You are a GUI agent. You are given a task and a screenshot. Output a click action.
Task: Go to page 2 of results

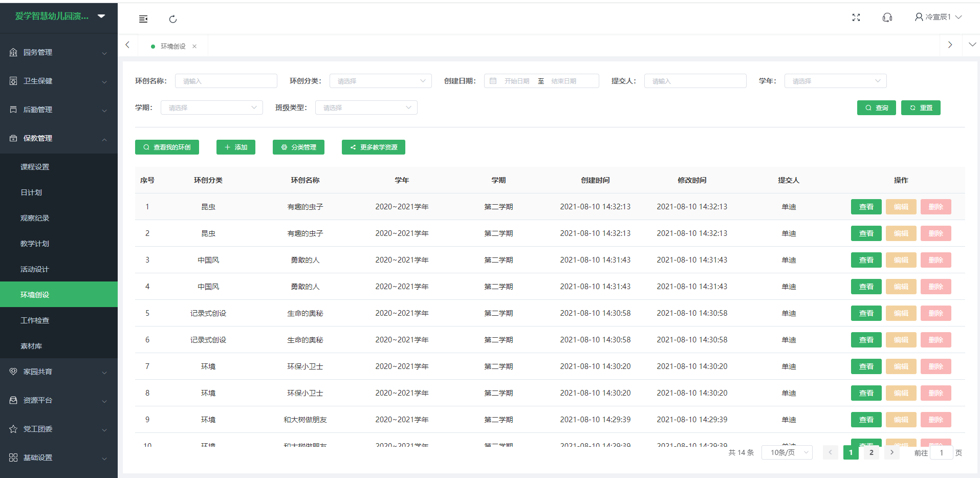[x=871, y=452]
